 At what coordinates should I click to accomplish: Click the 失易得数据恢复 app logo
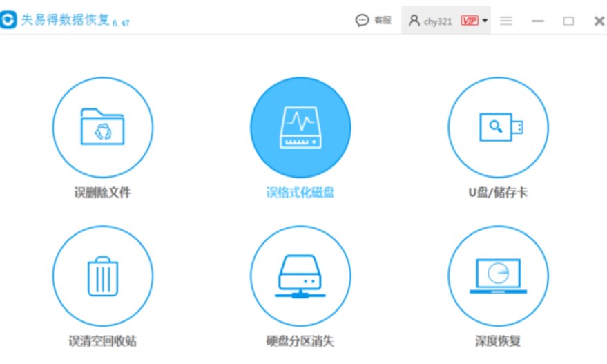pyautogui.click(x=8, y=19)
